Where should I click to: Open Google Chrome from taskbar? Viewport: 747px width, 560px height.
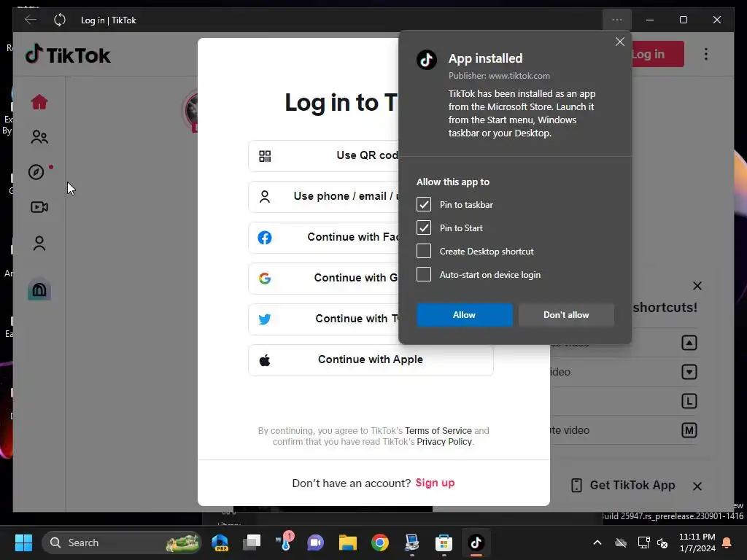379,542
